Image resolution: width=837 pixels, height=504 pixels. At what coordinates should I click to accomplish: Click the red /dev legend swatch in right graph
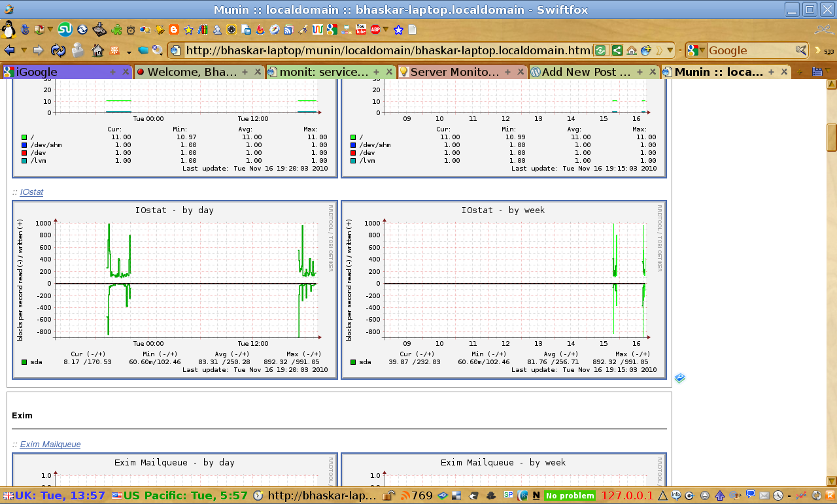(353, 152)
